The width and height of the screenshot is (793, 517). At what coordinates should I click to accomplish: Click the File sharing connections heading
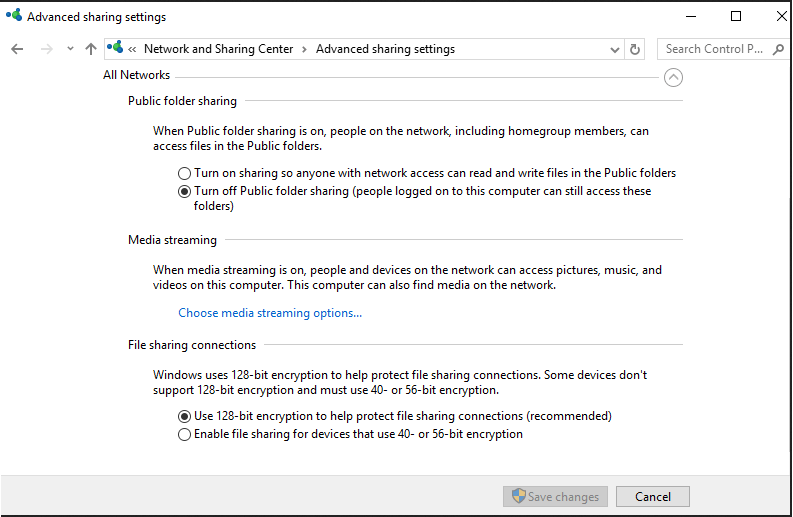(x=192, y=345)
